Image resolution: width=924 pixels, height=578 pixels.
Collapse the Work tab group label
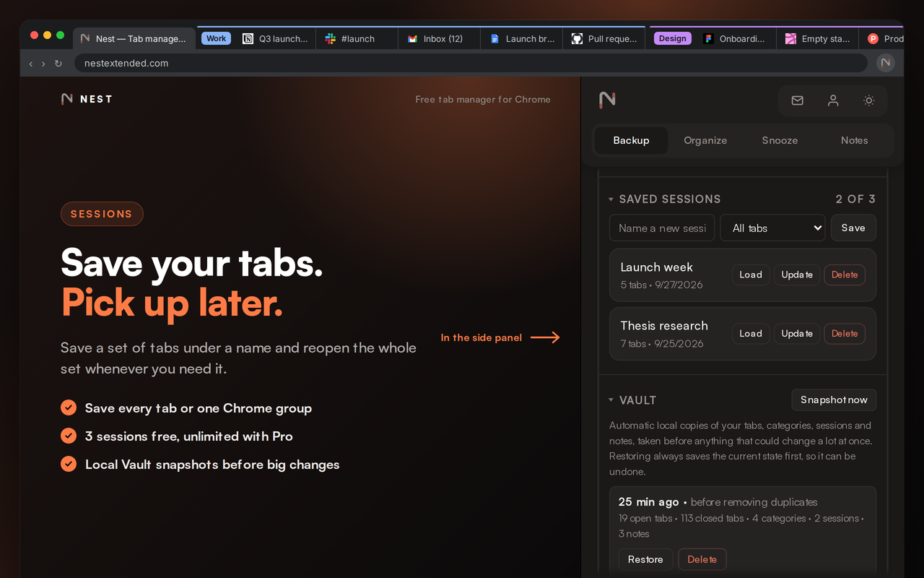(216, 39)
